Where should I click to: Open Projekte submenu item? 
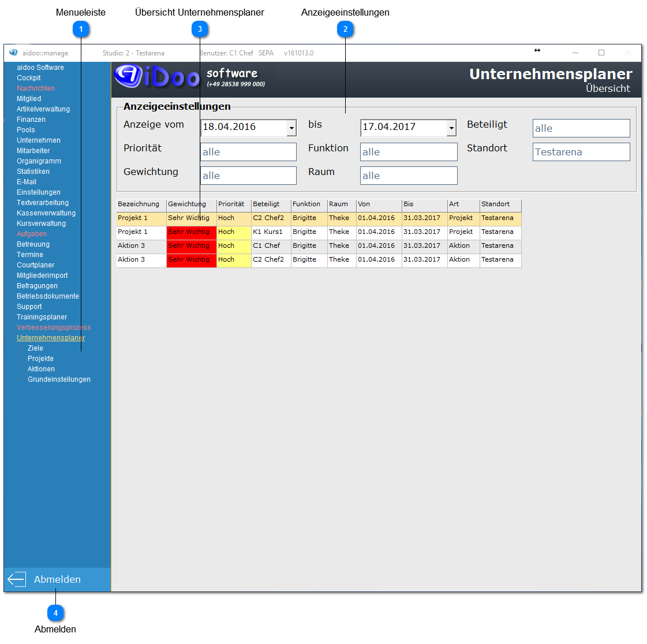[x=40, y=358]
